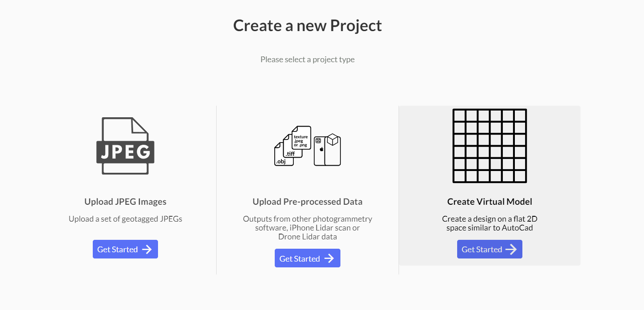Click the arrow on JPEG Get Started button
Image resolution: width=644 pixels, height=310 pixels.
147,250
